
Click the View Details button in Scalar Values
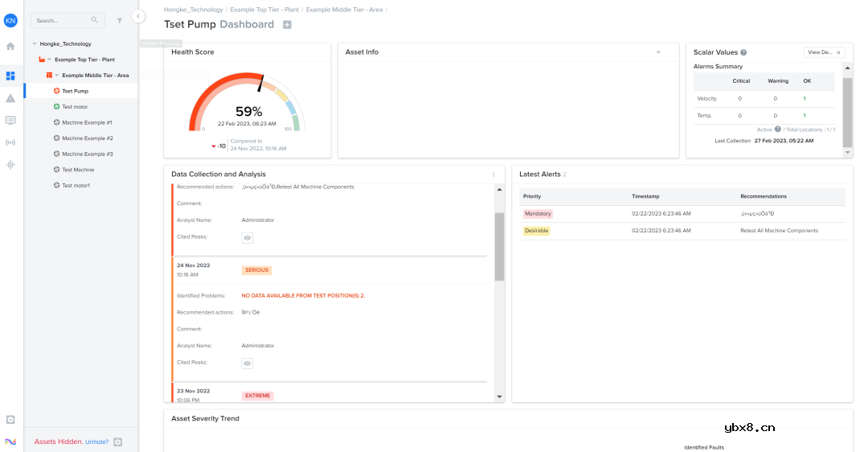pyautogui.click(x=824, y=52)
